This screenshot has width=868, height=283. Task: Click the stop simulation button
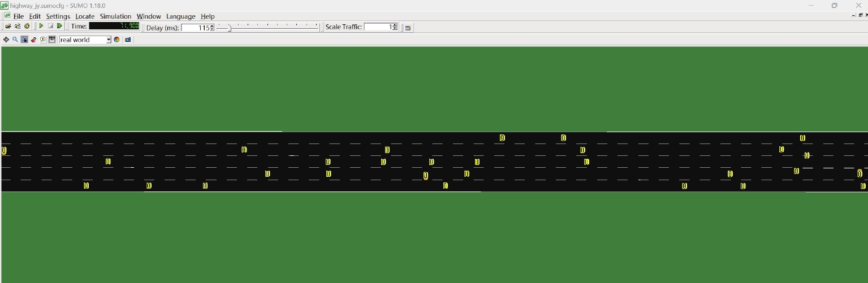50,27
